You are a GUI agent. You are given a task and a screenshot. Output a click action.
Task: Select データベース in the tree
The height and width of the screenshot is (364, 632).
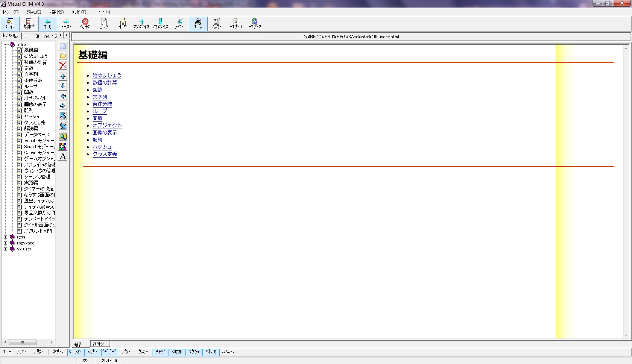click(x=36, y=135)
